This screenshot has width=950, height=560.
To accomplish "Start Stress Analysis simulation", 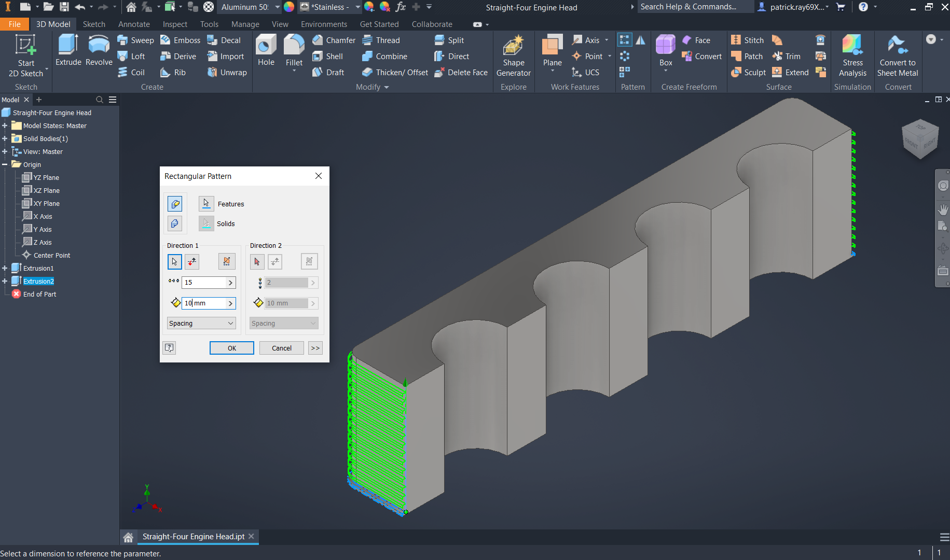I will (852, 46).
